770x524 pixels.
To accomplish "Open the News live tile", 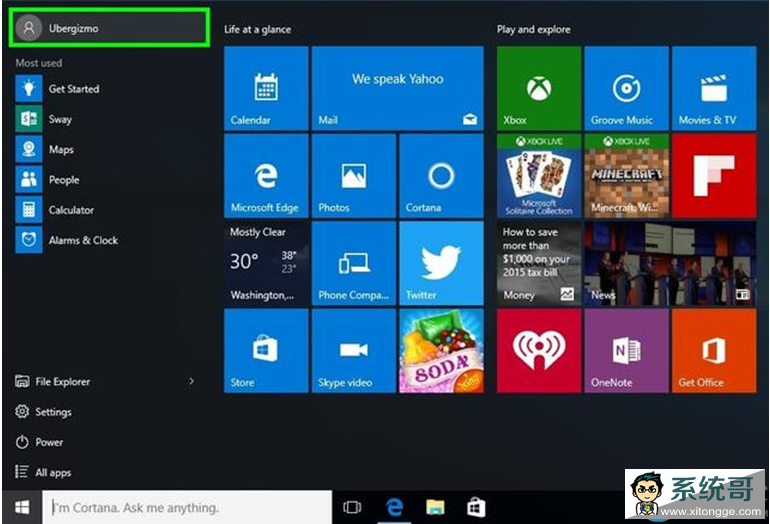I will tap(670, 263).
